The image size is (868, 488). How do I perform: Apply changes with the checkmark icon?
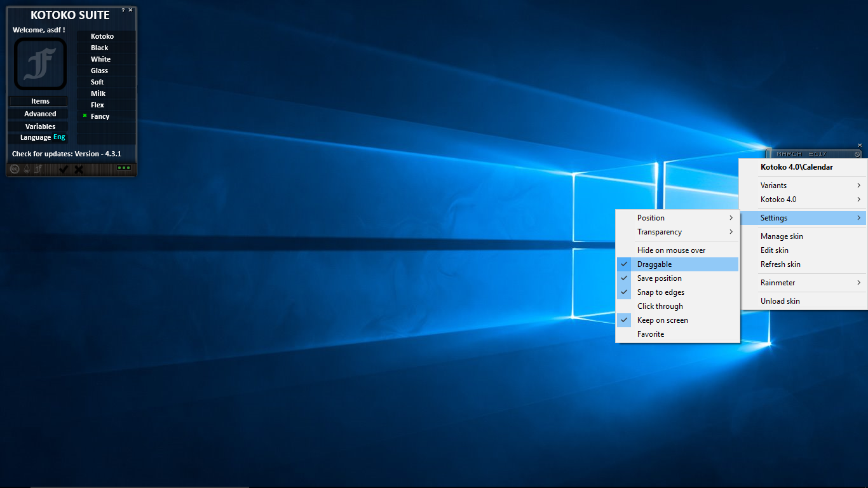tap(63, 169)
